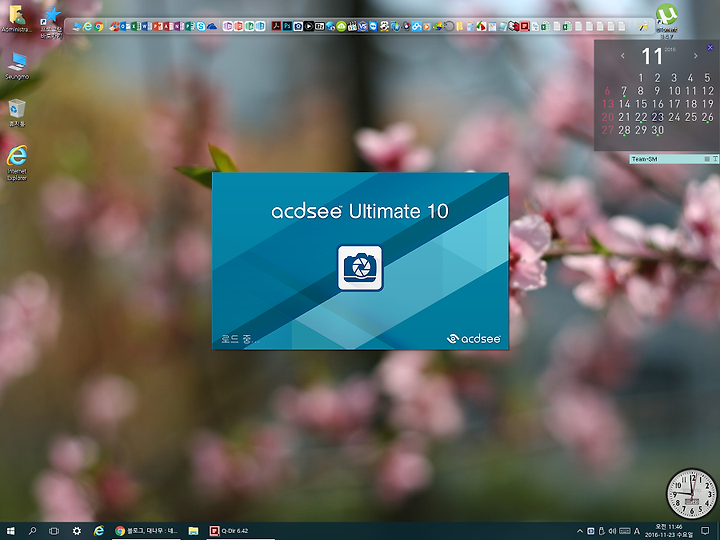This screenshot has height=540, width=720.
Task: Launch Skype from the dock toolbar
Action: 201,27
